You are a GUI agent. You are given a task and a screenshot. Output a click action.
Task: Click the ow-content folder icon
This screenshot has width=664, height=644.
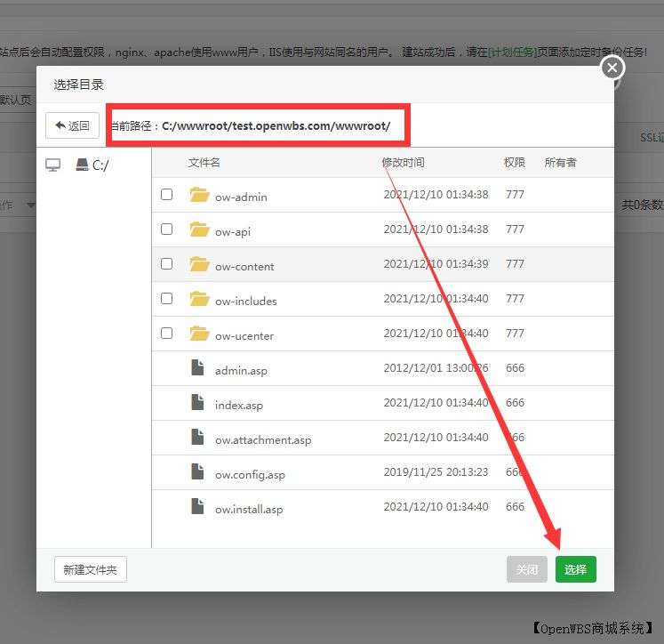(198, 265)
